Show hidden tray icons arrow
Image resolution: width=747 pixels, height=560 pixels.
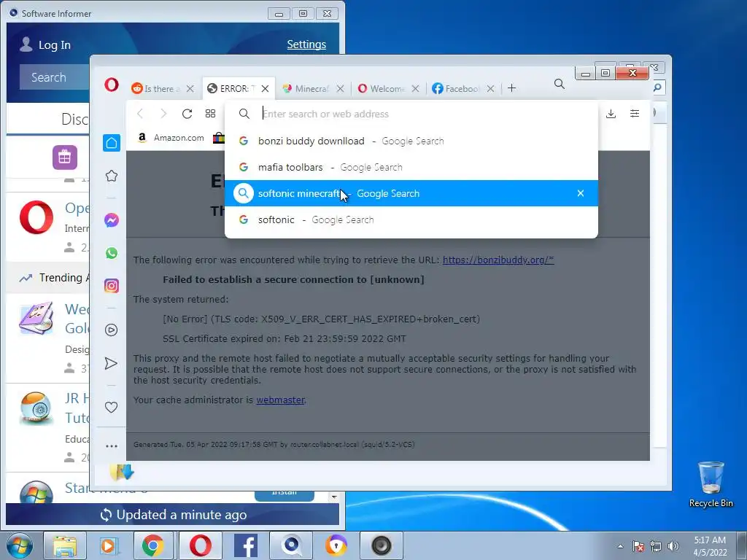click(620, 546)
